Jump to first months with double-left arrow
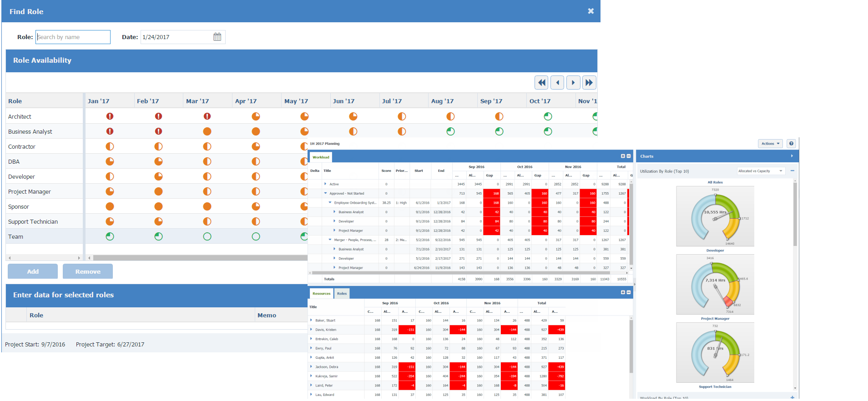This screenshot has height=401, width=868. [541, 82]
